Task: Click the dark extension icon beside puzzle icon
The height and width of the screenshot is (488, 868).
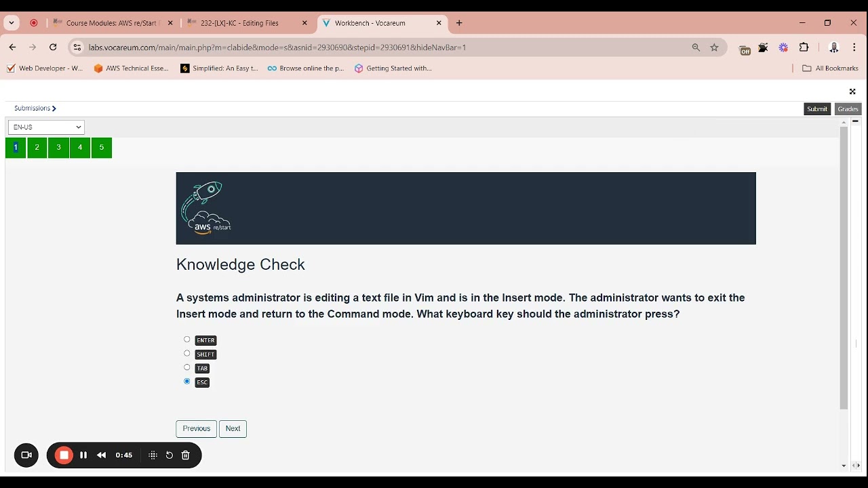Action: (764, 47)
